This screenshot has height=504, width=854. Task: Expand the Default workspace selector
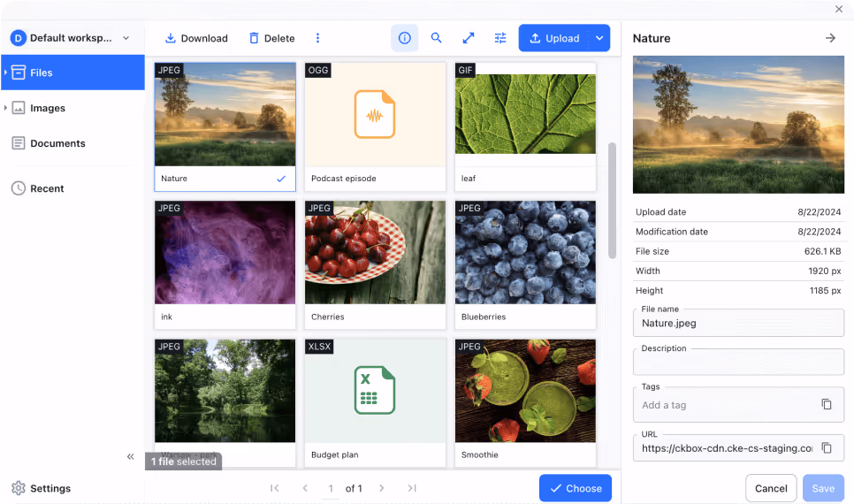click(126, 38)
